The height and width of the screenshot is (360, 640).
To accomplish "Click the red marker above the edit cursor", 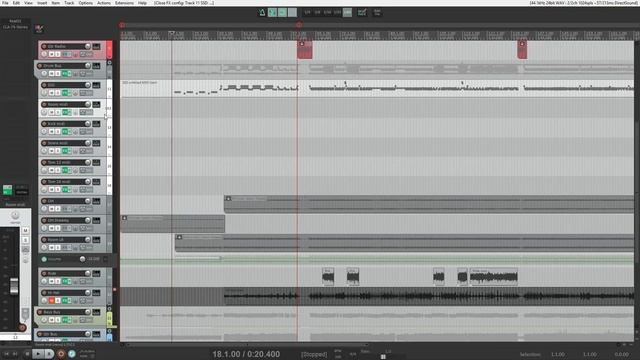I will [x=299, y=25].
